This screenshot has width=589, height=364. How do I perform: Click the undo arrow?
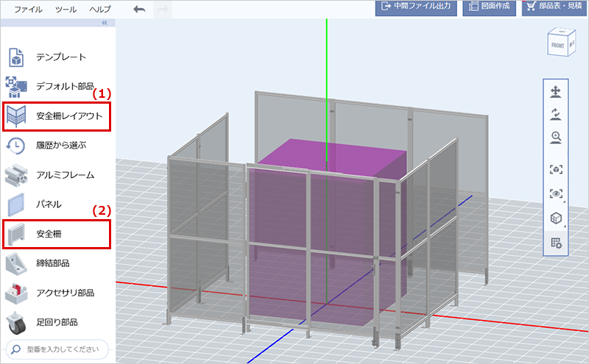(140, 10)
